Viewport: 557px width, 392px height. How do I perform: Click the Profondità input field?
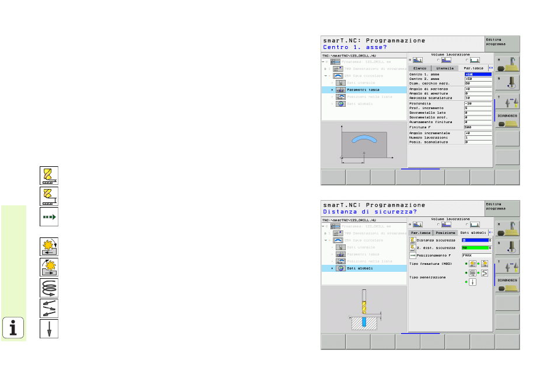click(478, 104)
